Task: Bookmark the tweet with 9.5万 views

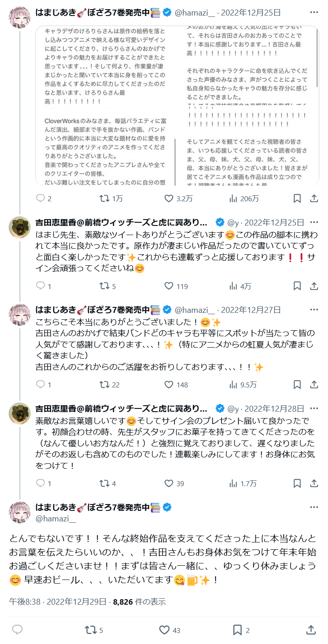Action: point(297,385)
